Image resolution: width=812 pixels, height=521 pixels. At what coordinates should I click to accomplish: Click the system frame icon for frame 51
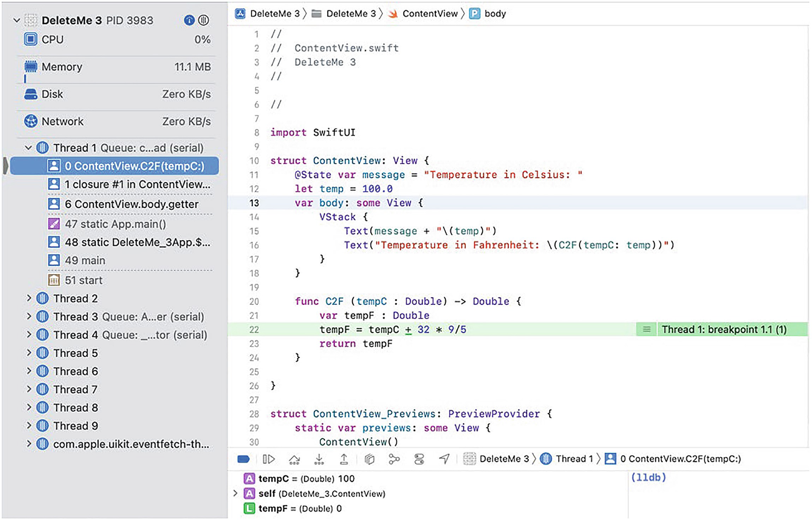click(54, 280)
